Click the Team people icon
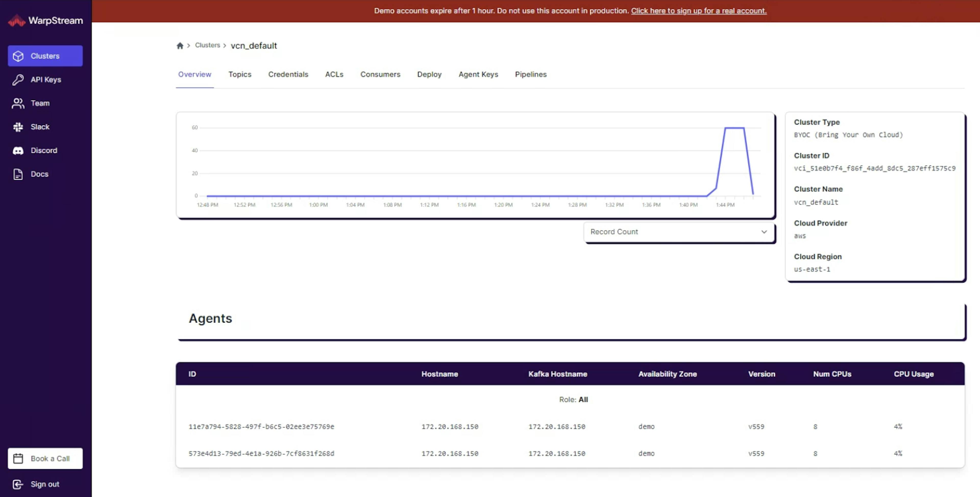 18,103
